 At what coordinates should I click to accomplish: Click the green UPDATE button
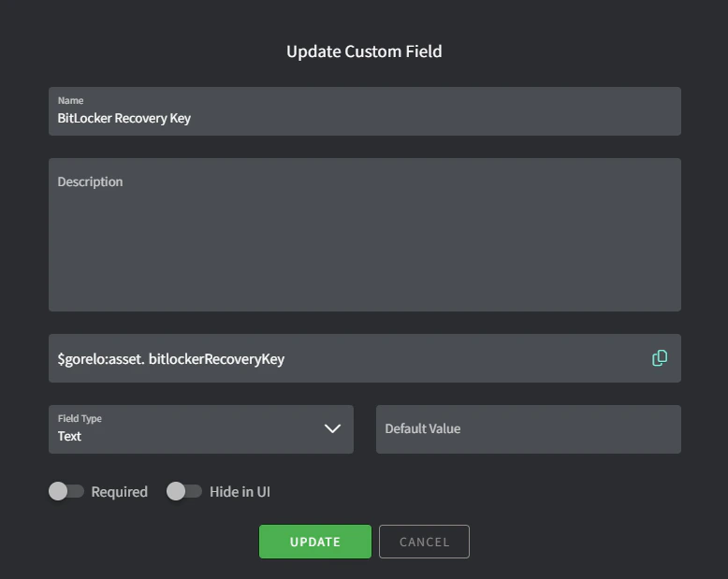(x=315, y=542)
